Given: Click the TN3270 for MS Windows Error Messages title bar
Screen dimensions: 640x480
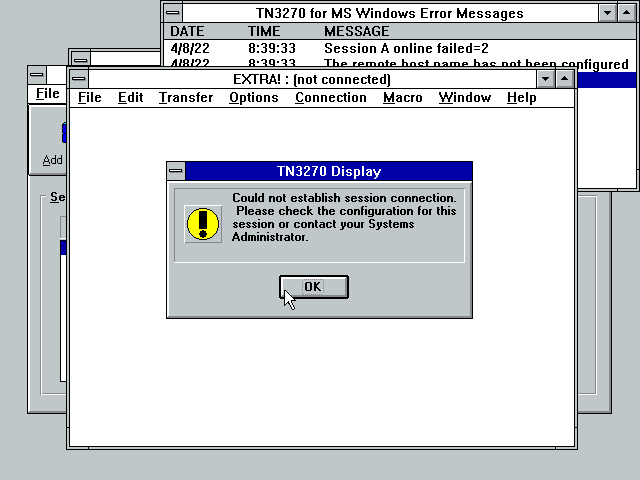Looking at the screenshot, I should [x=390, y=13].
